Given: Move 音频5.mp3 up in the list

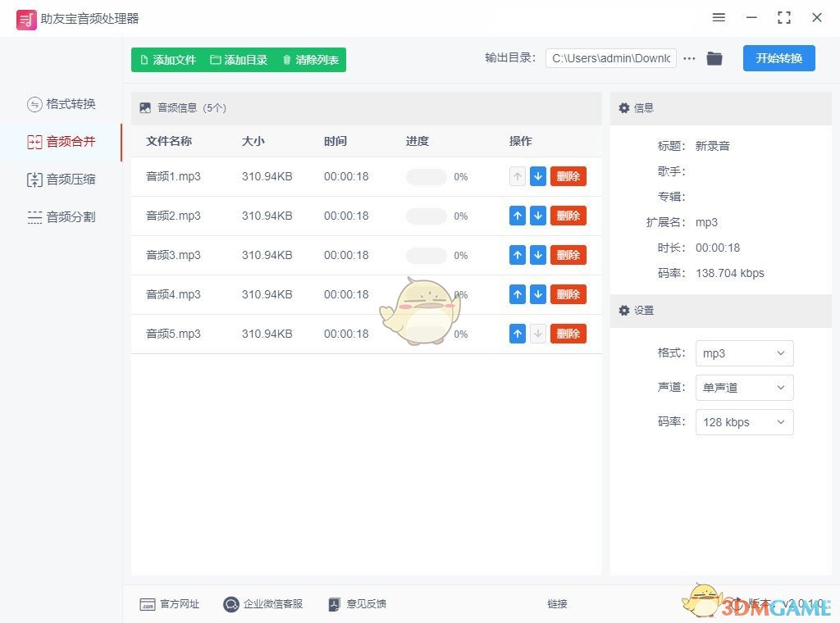Looking at the screenshot, I should click(518, 334).
